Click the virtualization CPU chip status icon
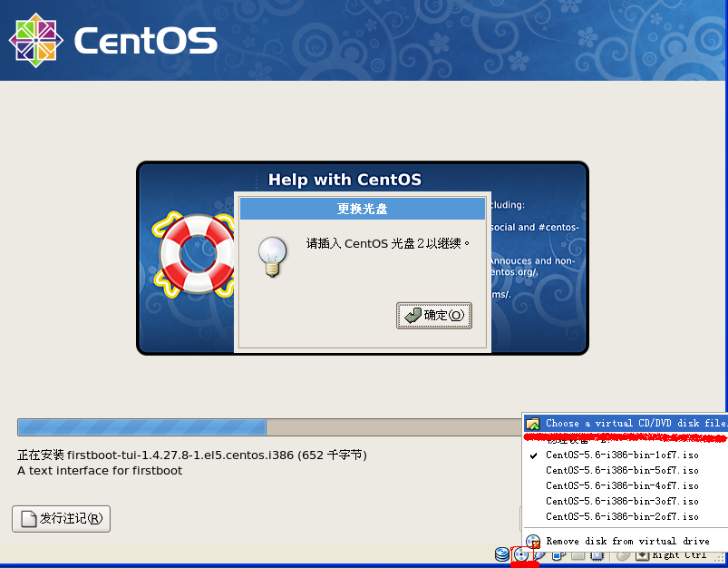Screen dimensions: 728x568 pos(597,555)
